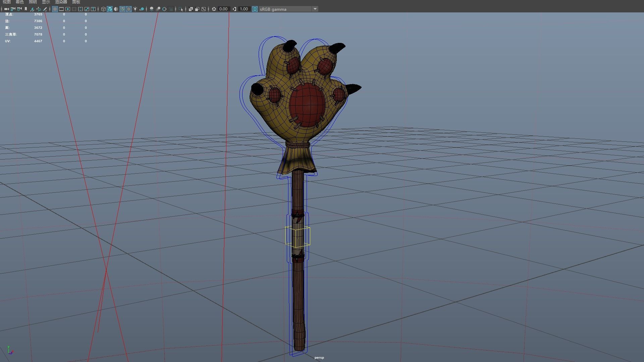Viewport: 644px width, 362px height.
Task: Click the sRGB gamma dropdown arrow
Action: [x=315, y=9]
